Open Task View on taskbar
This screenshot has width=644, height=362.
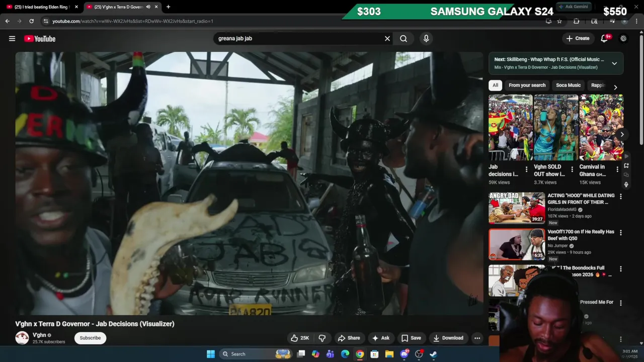301,354
